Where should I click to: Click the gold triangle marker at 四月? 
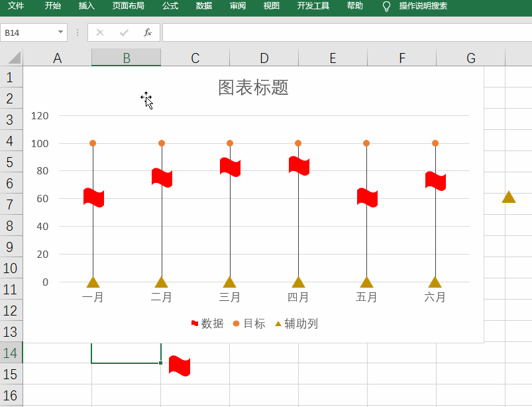tap(299, 282)
